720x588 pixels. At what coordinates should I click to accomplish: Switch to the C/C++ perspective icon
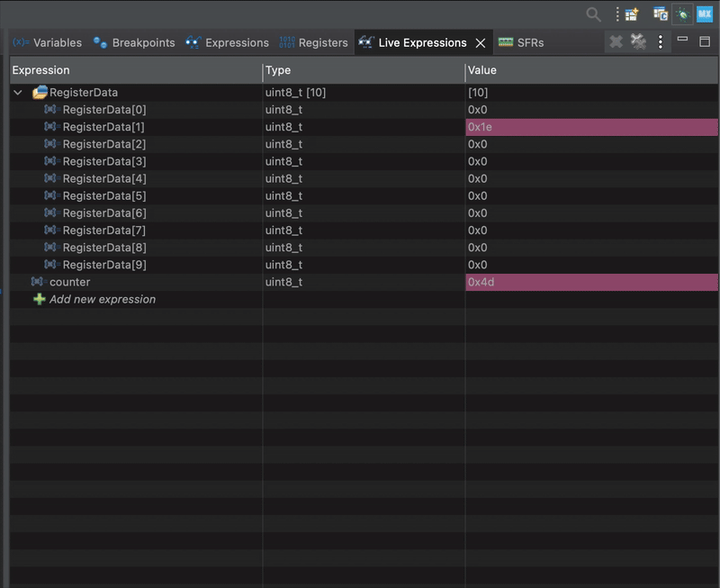(x=661, y=14)
